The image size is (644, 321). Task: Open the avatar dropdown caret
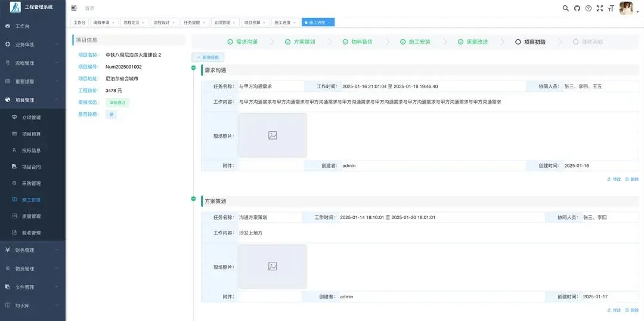click(x=637, y=13)
